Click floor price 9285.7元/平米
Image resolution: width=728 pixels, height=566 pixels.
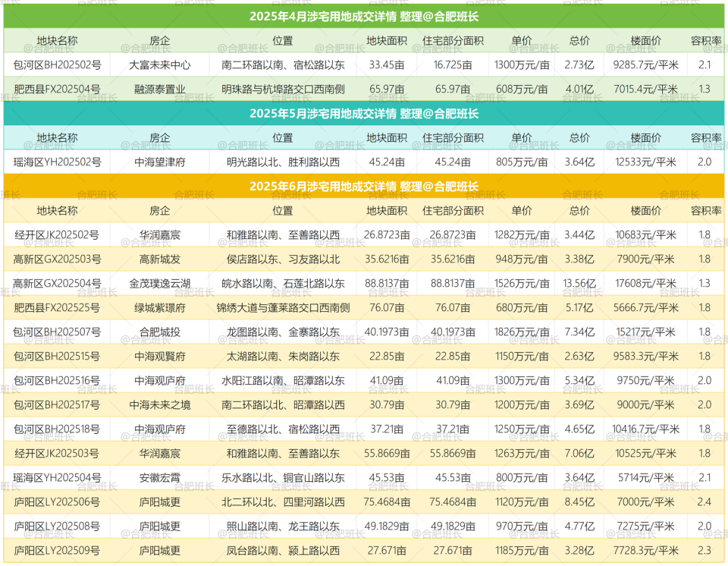coord(645,65)
